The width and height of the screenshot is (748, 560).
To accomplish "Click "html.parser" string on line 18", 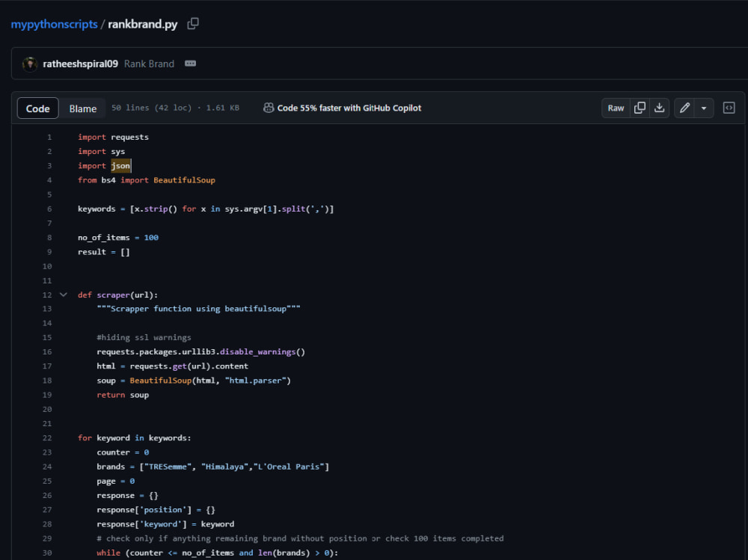I will click(x=255, y=381).
